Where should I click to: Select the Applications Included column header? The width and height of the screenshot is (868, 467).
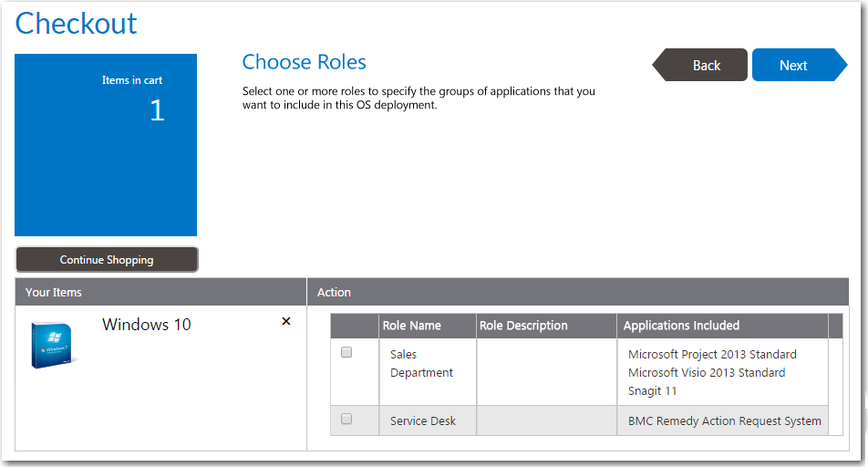(681, 326)
